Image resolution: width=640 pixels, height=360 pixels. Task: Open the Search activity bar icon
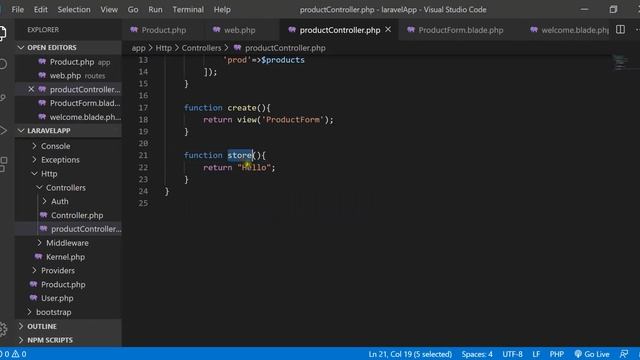[3, 64]
